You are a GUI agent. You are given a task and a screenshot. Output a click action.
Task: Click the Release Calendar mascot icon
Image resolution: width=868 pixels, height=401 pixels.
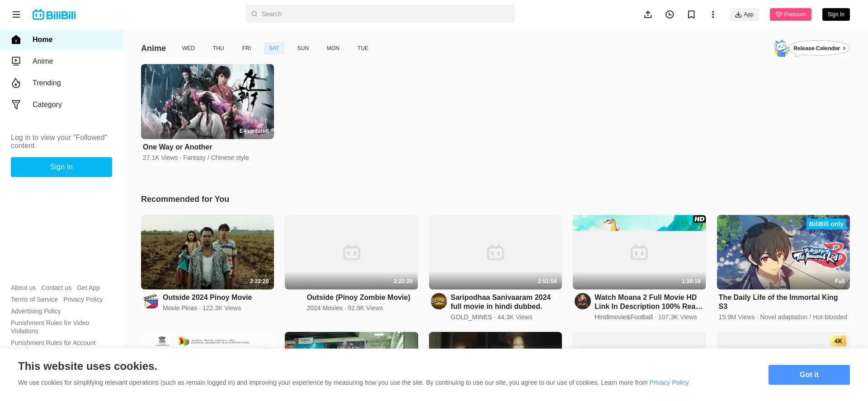[x=782, y=48]
